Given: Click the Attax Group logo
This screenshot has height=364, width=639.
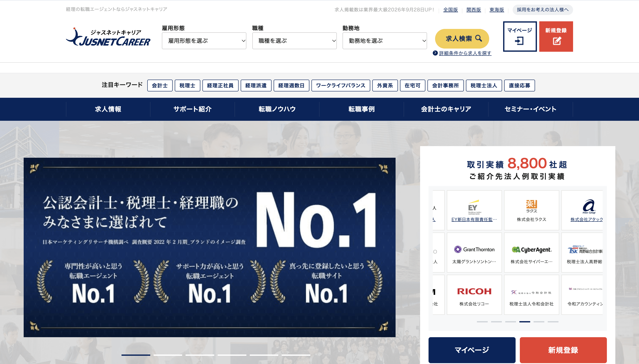Looking at the screenshot, I should [x=589, y=206].
